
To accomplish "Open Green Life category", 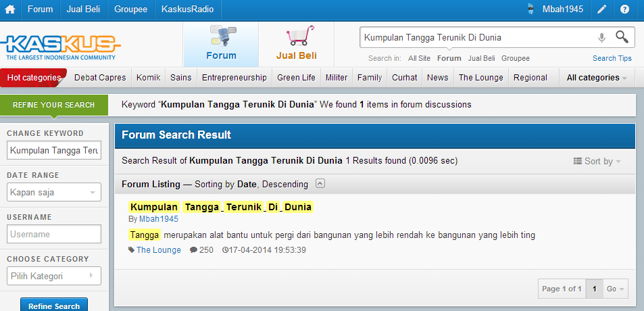I will pos(296,78).
